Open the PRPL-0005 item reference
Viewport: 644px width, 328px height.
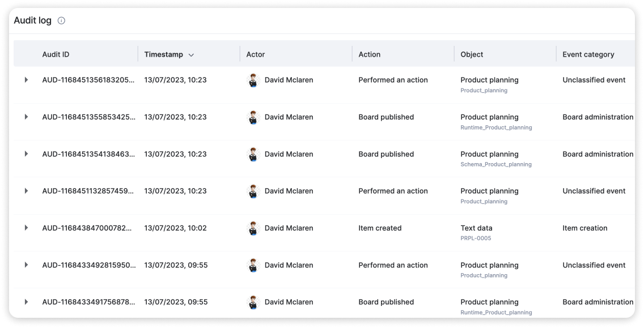tap(476, 238)
